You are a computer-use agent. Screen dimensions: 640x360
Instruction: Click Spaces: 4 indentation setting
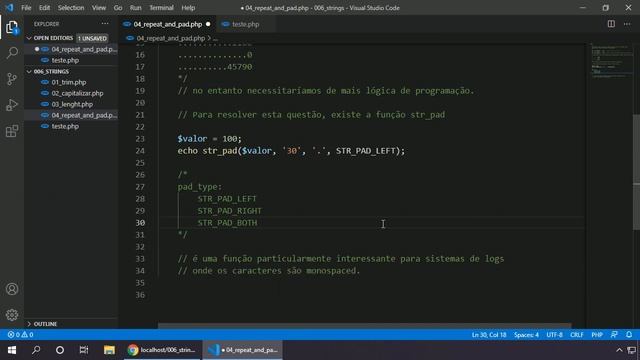526,335
